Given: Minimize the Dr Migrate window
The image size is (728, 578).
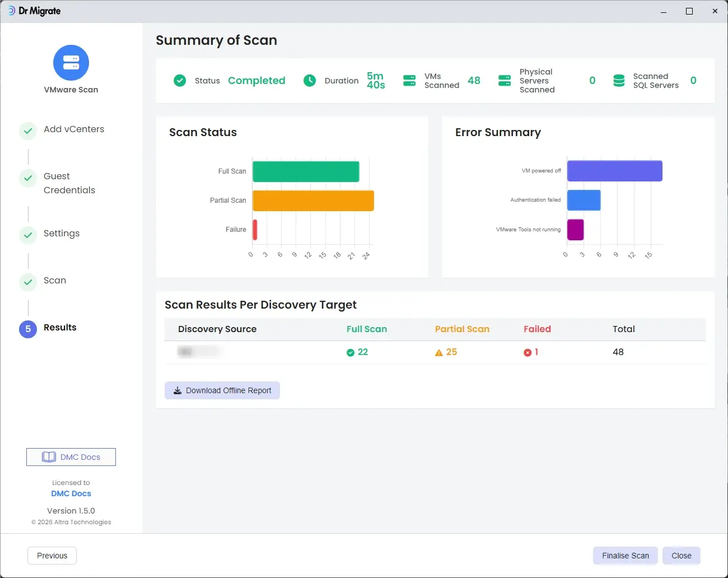Looking at the screenshot, I should click(x=664, y=11).
